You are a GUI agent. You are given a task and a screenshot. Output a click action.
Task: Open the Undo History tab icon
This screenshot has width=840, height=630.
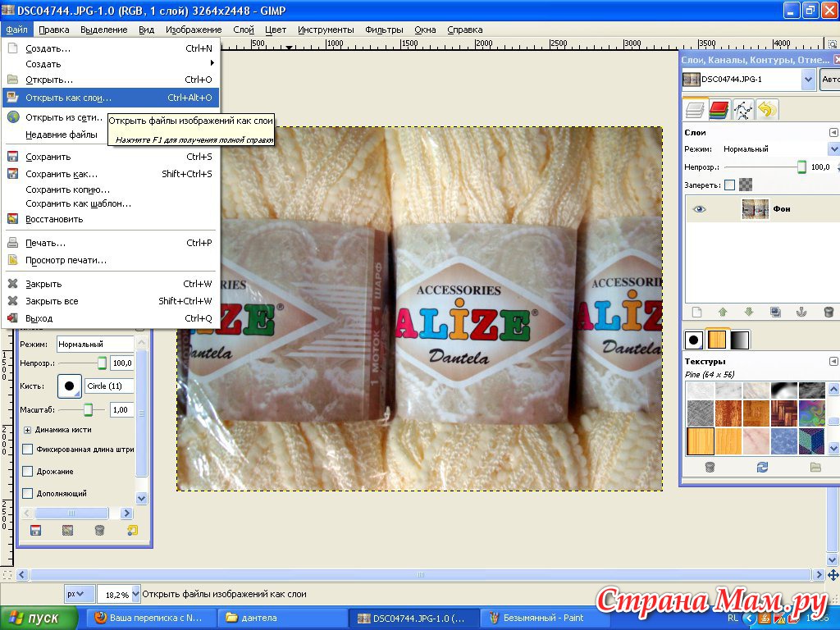click(x=767, y=110)
